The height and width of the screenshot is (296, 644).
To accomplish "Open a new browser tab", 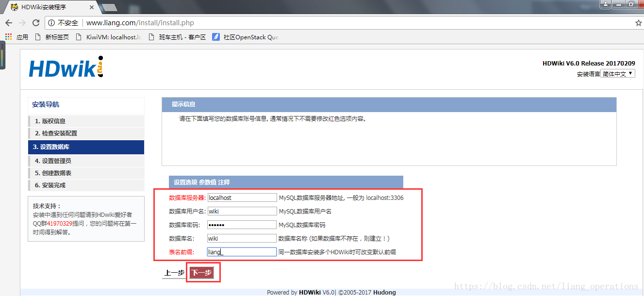I will (x=110, y=7).
